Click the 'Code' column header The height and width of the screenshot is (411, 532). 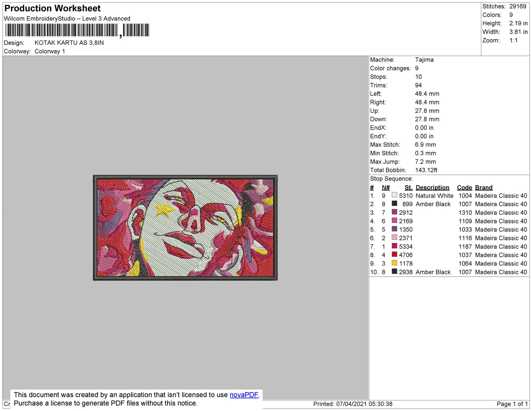point(465,188)
